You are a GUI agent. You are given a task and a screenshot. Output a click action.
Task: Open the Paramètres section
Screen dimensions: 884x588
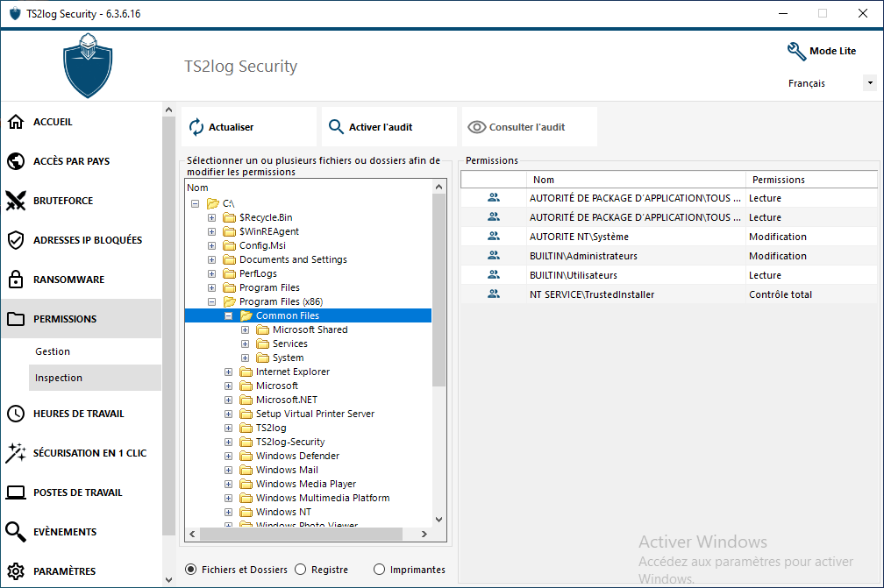(82, 571)
